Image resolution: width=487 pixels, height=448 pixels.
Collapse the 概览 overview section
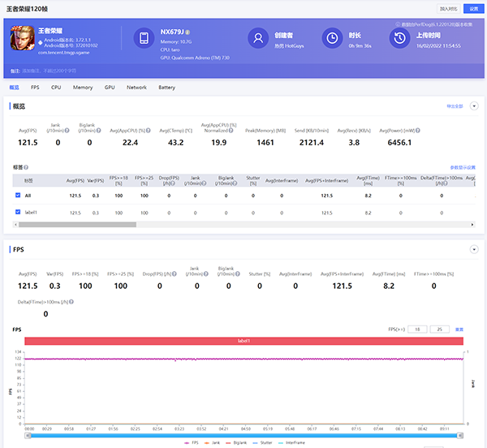(x=474, y=106)
